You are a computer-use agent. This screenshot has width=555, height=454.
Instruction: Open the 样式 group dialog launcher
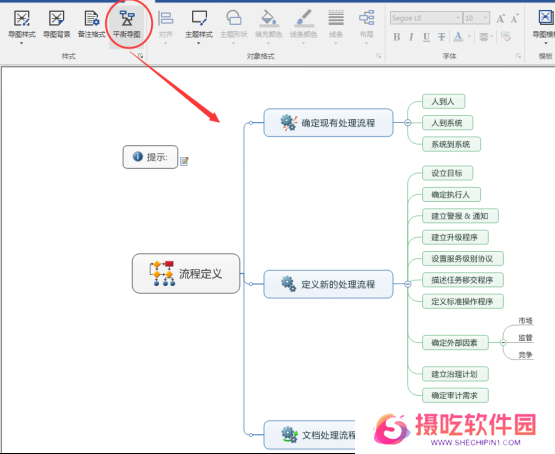point(141,56)
